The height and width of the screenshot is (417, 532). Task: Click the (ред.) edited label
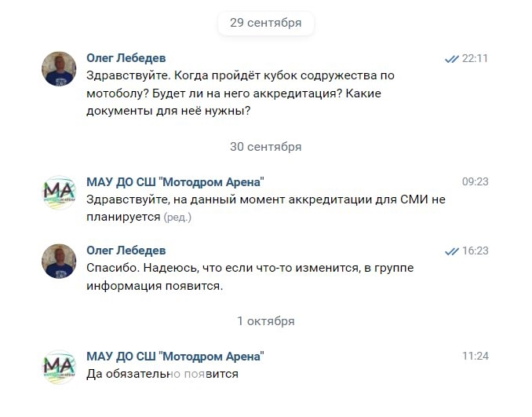click(177, 218)
